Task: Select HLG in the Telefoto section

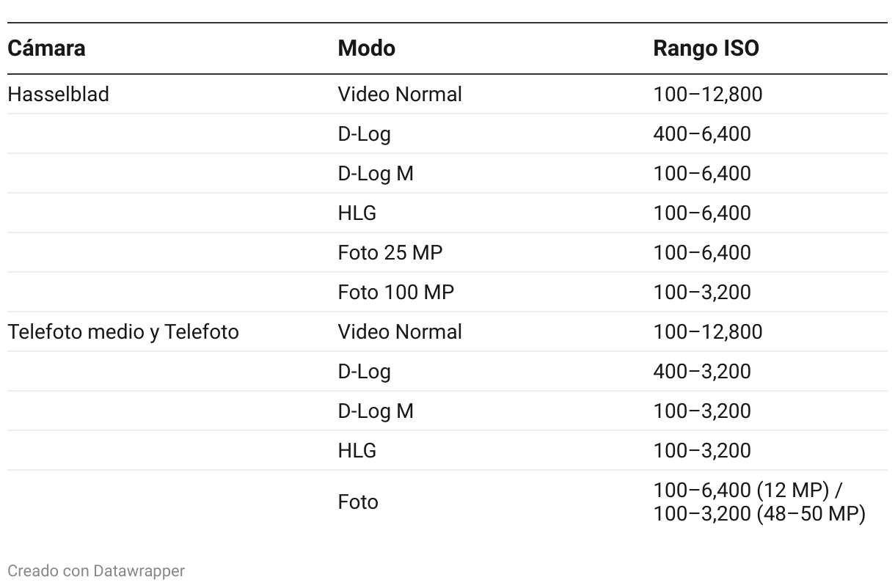Action: (x=357, y=451)
